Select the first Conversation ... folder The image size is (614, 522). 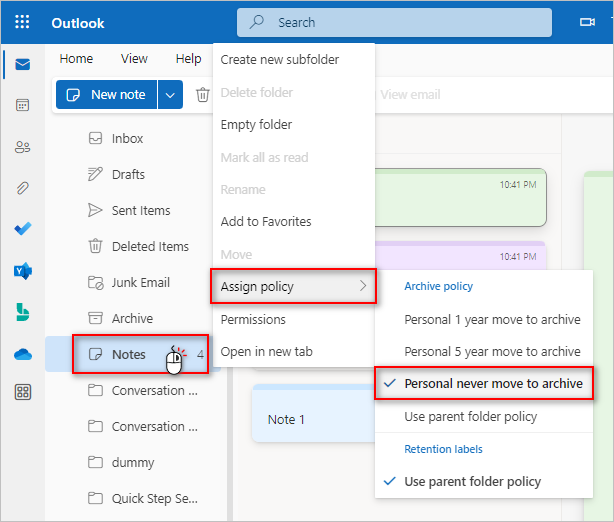133,390
